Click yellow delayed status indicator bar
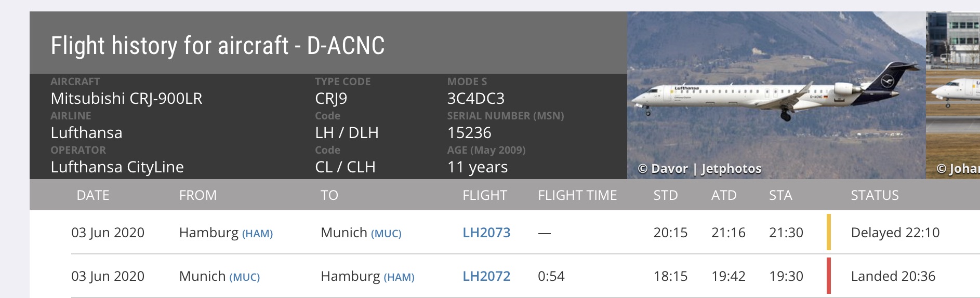 tap(829, 232)
